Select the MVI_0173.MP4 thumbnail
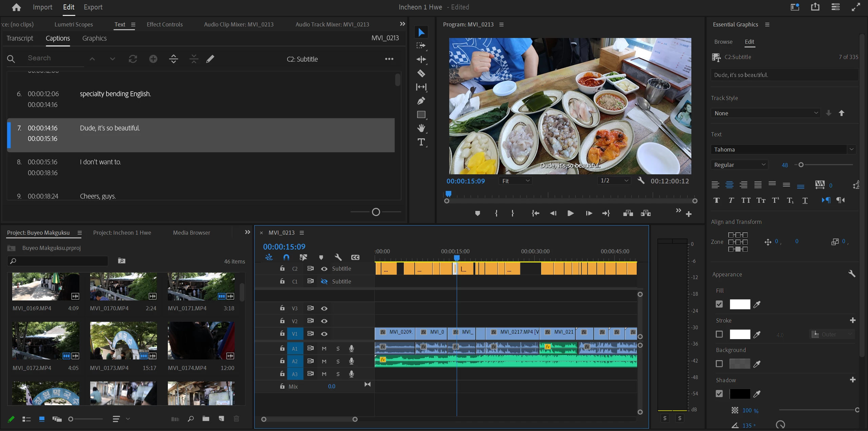This screenshot has width=868, height=431. (x=123, y=340)
